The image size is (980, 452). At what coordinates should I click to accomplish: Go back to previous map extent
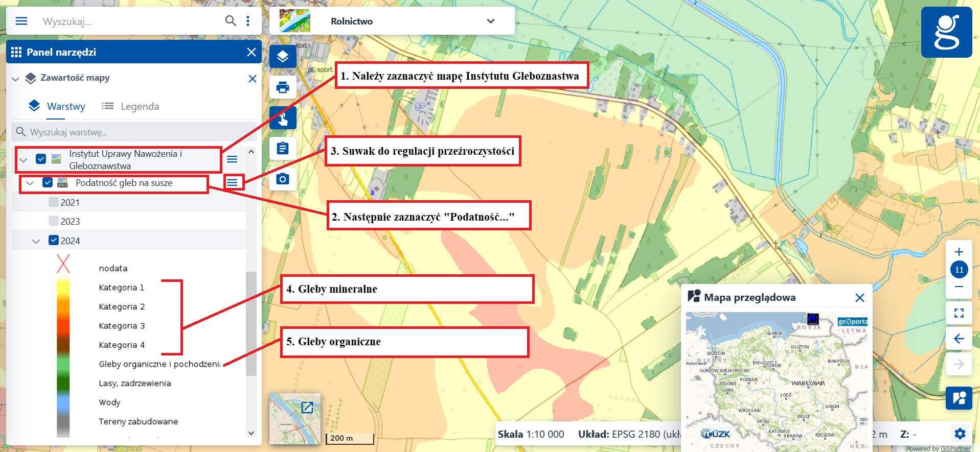coord(959,339)
